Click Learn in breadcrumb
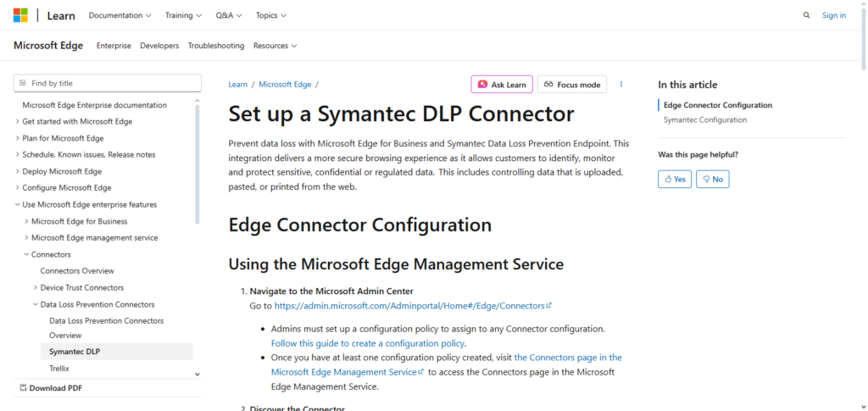The image size is (868, 411). tap(238, 85)
